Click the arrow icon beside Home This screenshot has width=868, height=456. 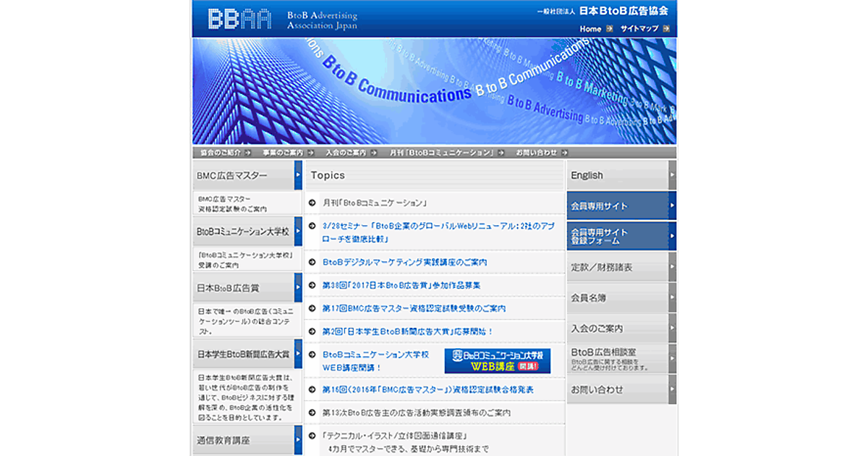609,29
